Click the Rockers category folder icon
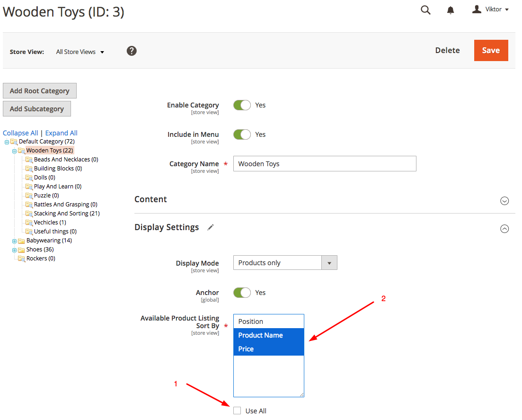522x420 pixels. pos(21,259)
